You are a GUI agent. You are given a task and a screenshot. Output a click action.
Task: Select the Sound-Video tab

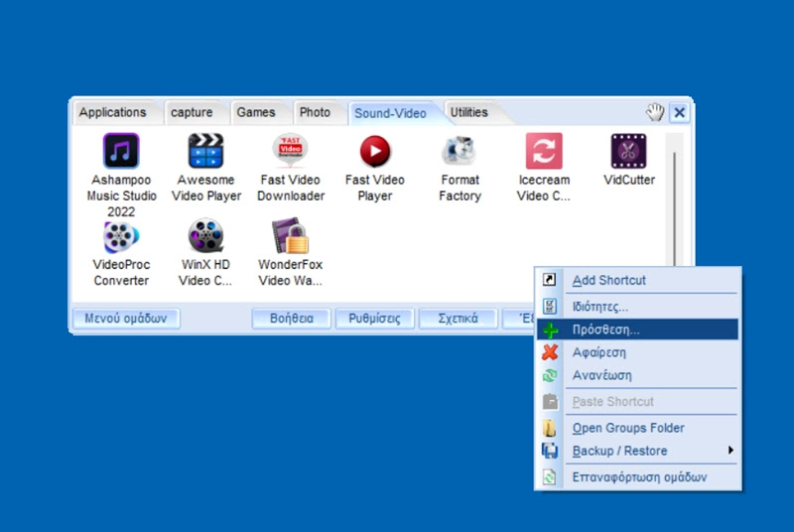390,113
